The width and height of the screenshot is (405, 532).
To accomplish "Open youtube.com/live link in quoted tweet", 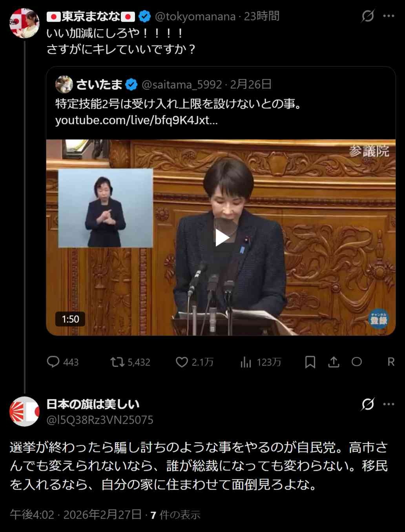I will pos(137,120).
